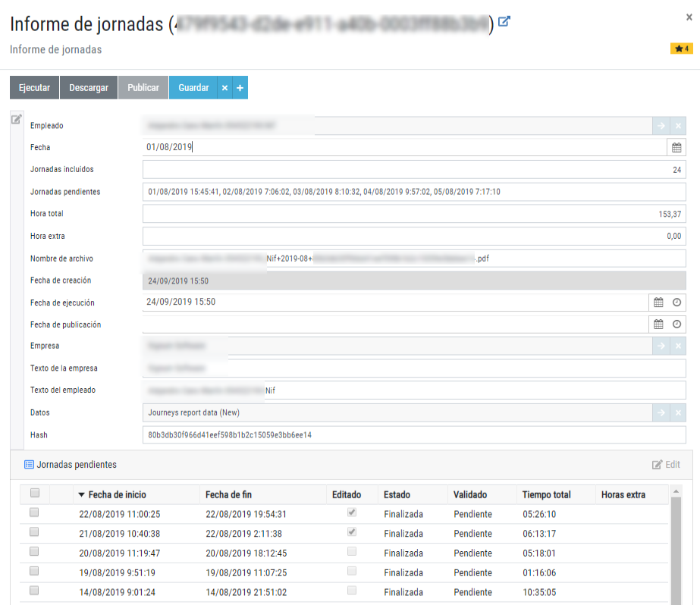
Task: Publish the report with Publicar
Action: [143, 87]
